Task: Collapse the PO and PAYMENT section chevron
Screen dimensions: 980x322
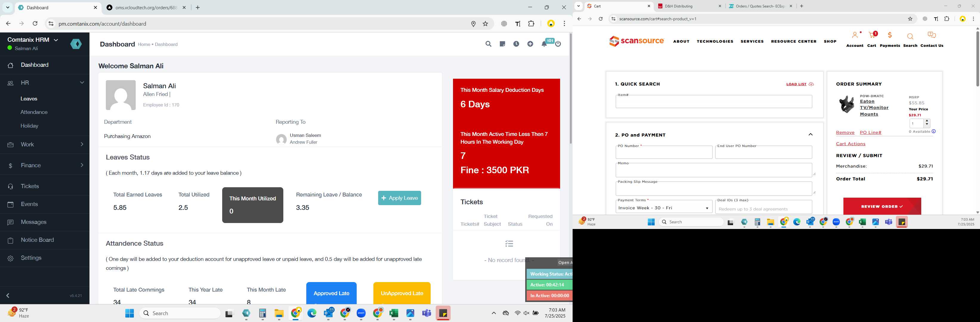Action: pos(811,134)
